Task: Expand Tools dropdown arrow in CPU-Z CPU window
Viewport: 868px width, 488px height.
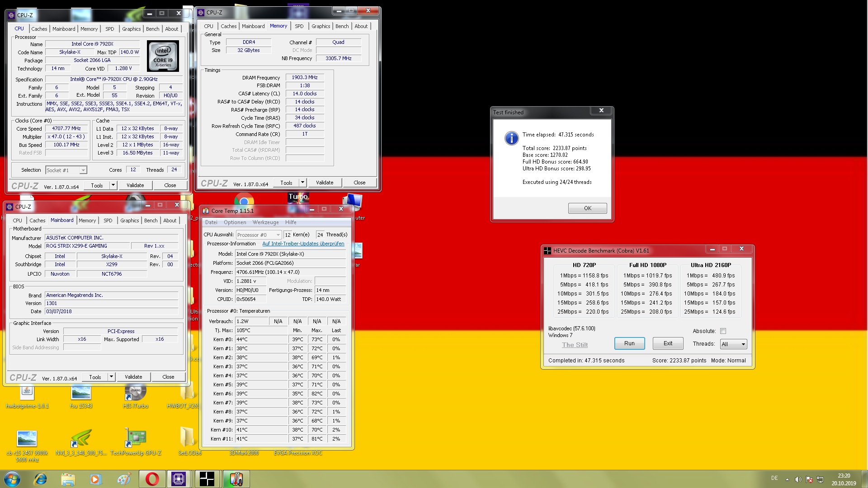Action: point(113,185)
